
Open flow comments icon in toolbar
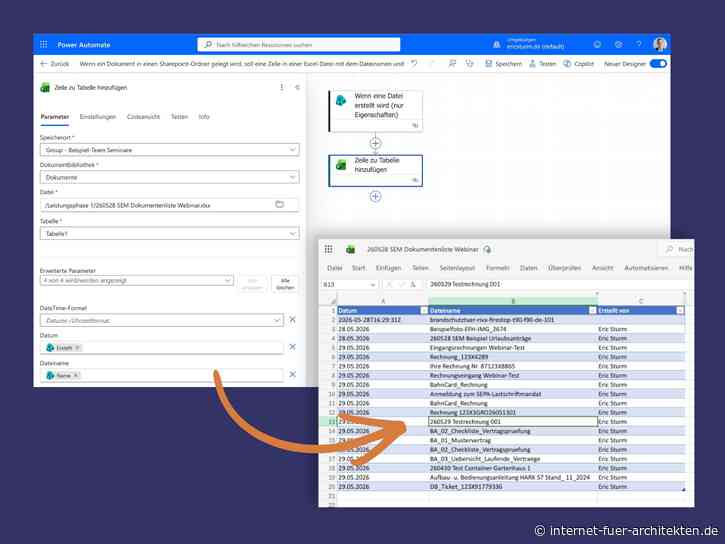pyautogui.click(x=452, y=64)
